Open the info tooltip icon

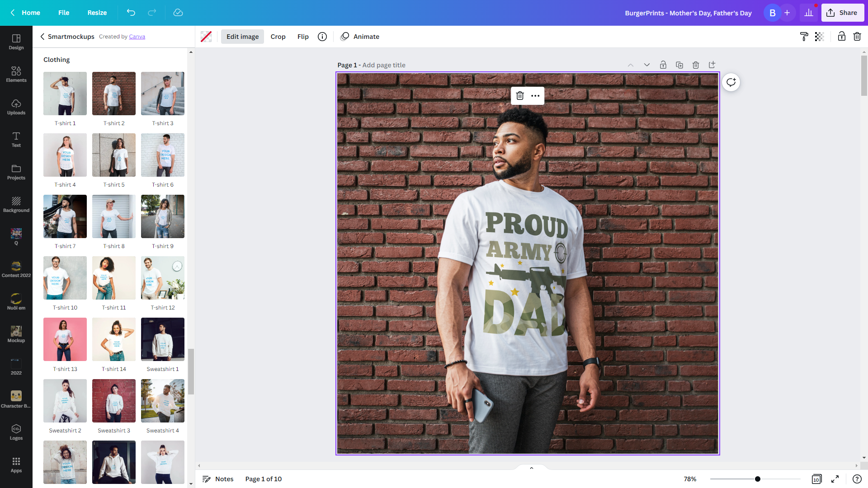[322, 36]
